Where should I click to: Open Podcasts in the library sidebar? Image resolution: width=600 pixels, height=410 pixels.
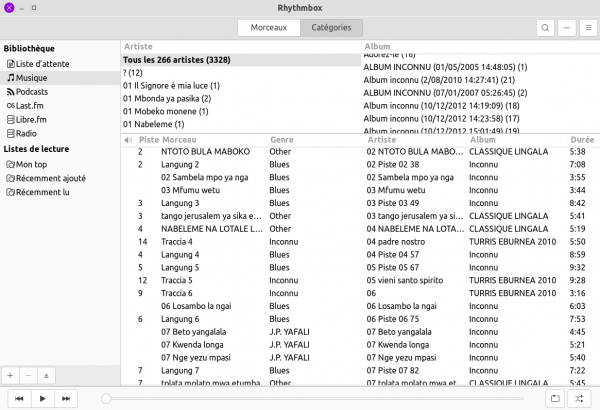(32, 92)
